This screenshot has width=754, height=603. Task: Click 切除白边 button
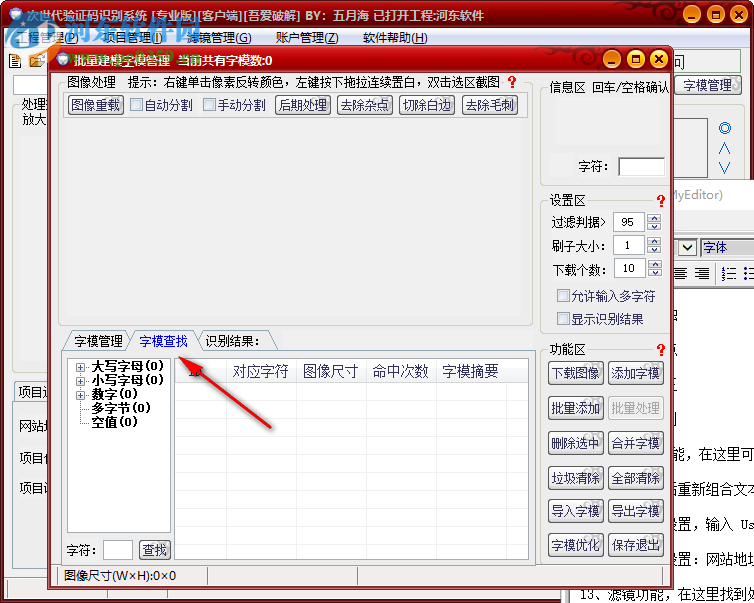coord(427,105)
